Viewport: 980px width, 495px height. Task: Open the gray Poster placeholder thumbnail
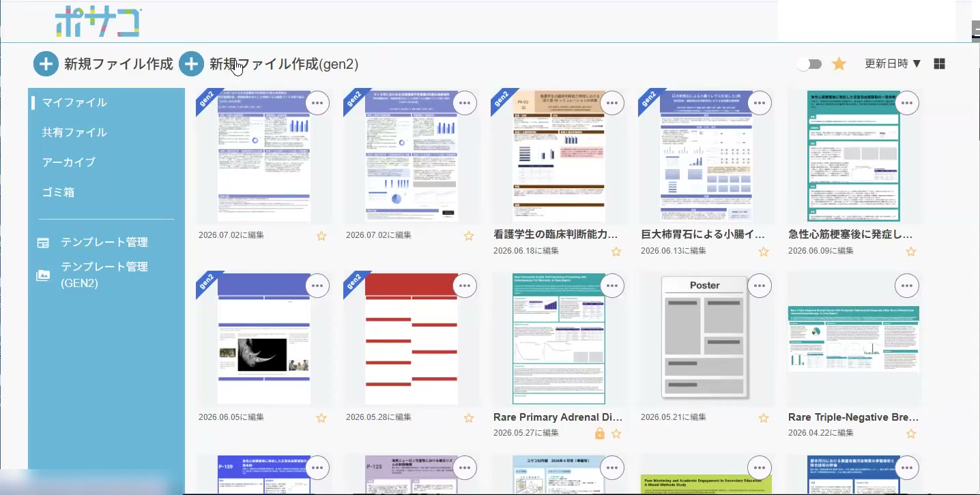tap(706, 337)
